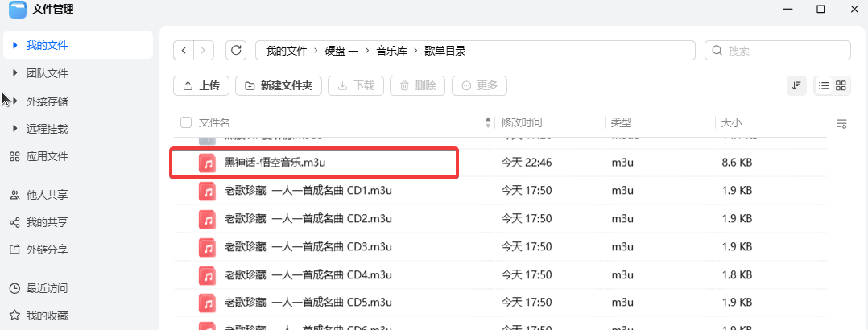This screenshot has height=330, width=868.
Task: Open 外接存储 in the sidebar
Action: (48, 102)
